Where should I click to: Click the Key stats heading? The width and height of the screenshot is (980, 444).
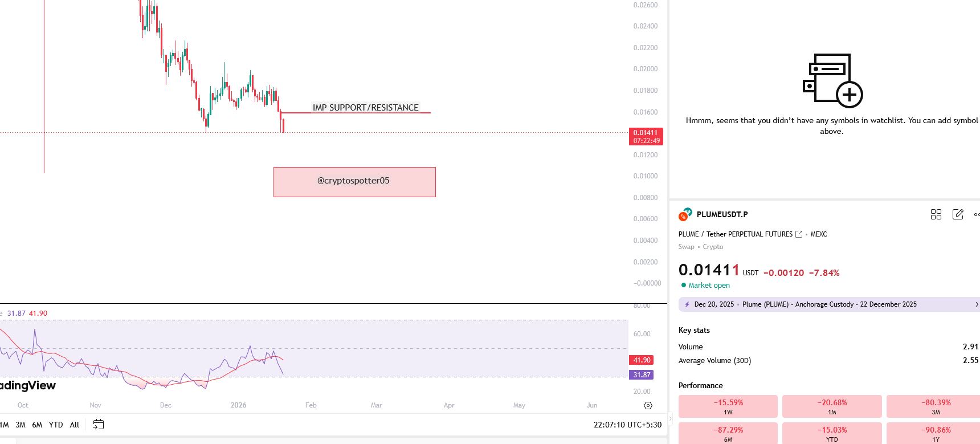click(694, 330)
